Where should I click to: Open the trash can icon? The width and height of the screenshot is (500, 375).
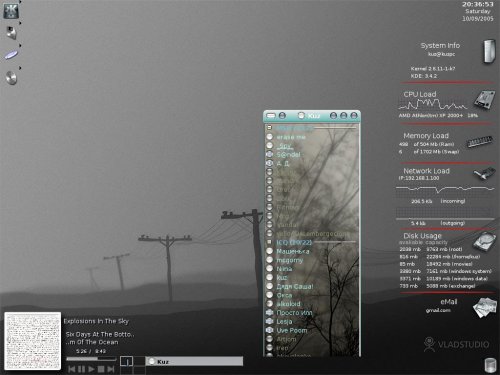point(490,365)
